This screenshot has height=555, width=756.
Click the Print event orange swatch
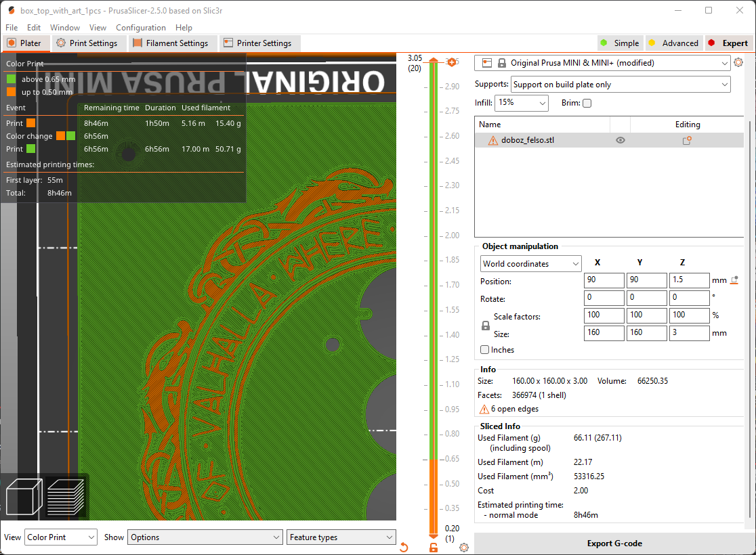tap(31, 123)
